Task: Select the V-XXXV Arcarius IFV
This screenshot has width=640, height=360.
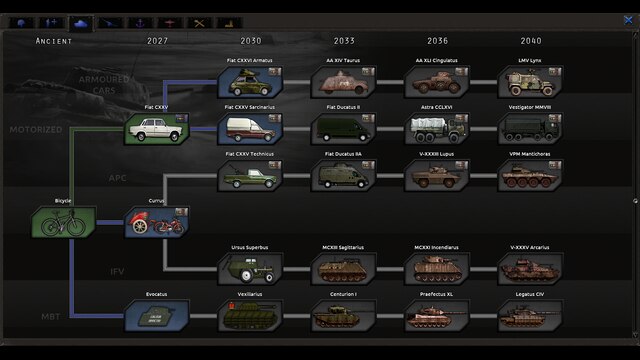Action: point(530,269)
